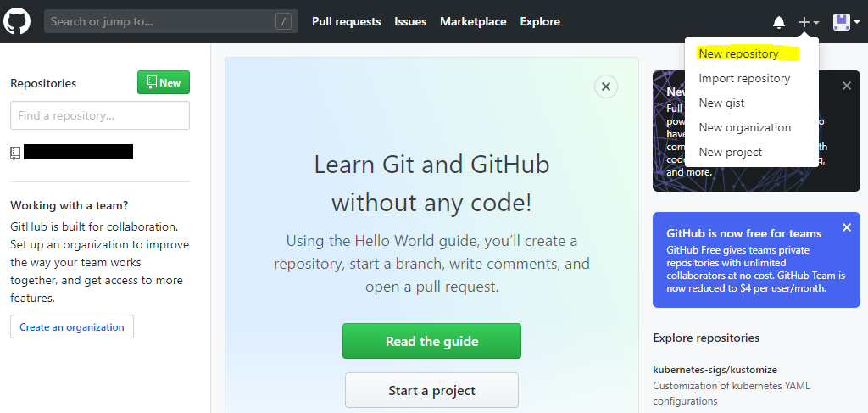868x413 pixels.
Task: Open the plus create-new dropdown
Action: click(x=809, y=22)
